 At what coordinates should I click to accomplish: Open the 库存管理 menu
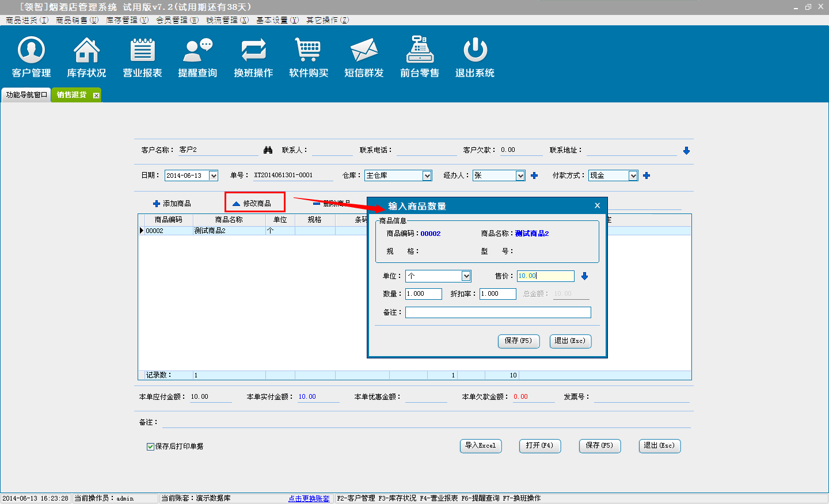[x=127, y=20]
